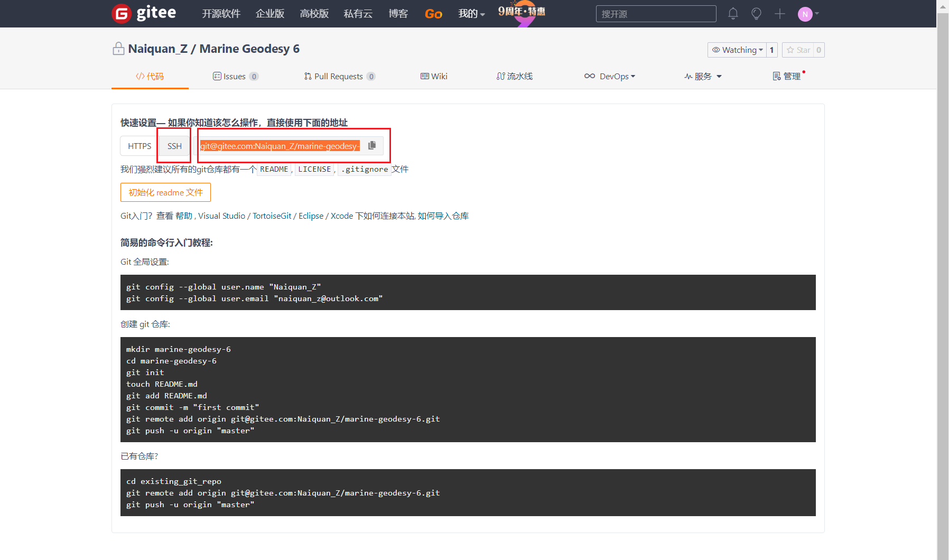949x560 pixels.
Task: Click the LICENSE code label
Action: coord(314,169)
